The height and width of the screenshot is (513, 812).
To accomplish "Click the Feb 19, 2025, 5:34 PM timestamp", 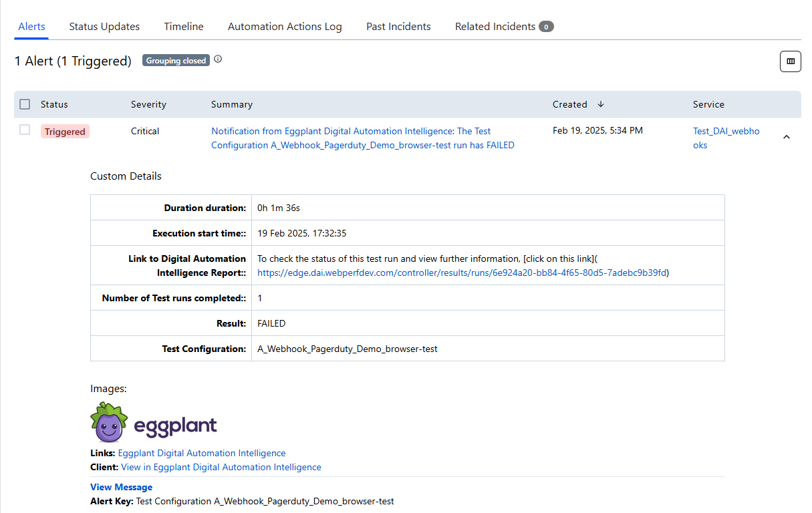I will [597, 130].
